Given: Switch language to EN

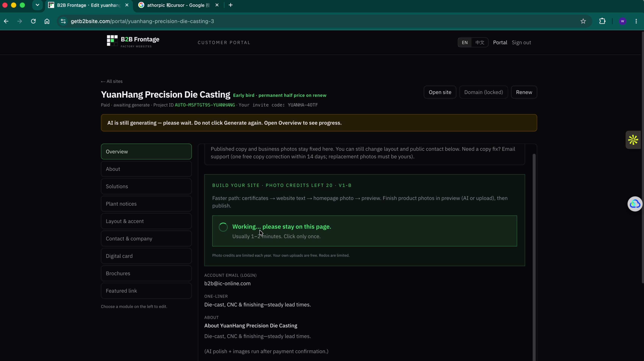Looking at the screenshot, I should pos(464,42).
